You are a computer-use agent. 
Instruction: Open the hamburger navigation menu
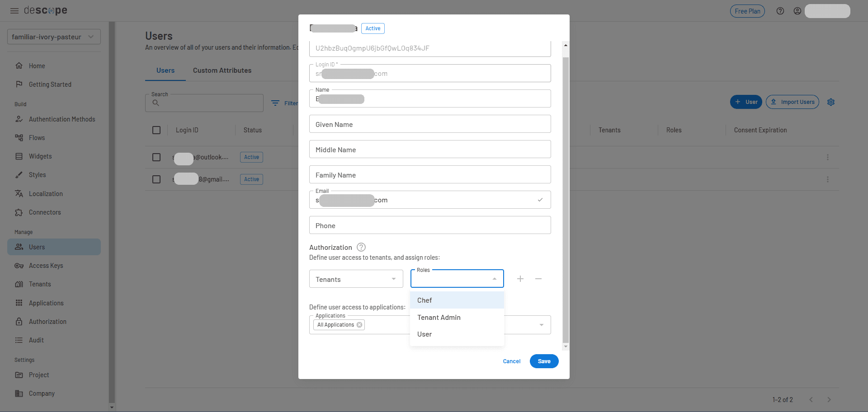pos(14,10)
